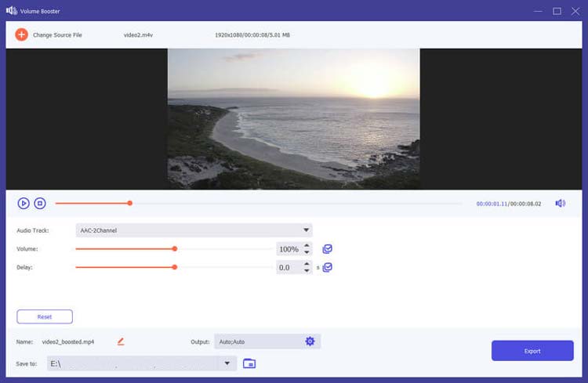The height and width of the screenshot is (383, 588).
Task: Click the Volume Booster title icon
Action: [x=12, y=10]
